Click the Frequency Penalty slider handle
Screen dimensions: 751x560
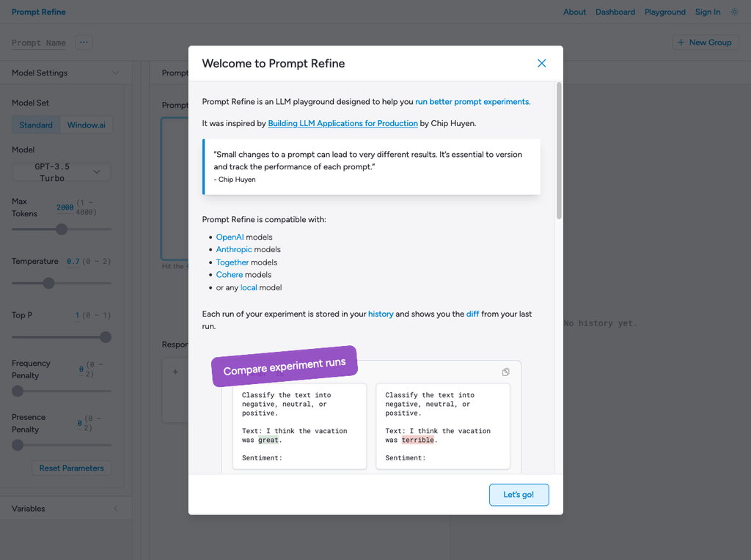pos(18,391)
